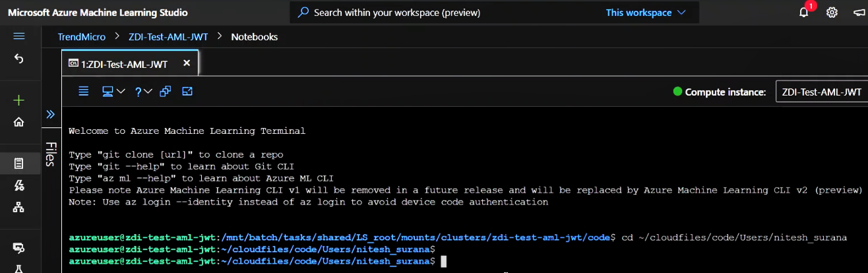
Task: Click the TrendMicro breadcrumb link
Action: point(81,37)
